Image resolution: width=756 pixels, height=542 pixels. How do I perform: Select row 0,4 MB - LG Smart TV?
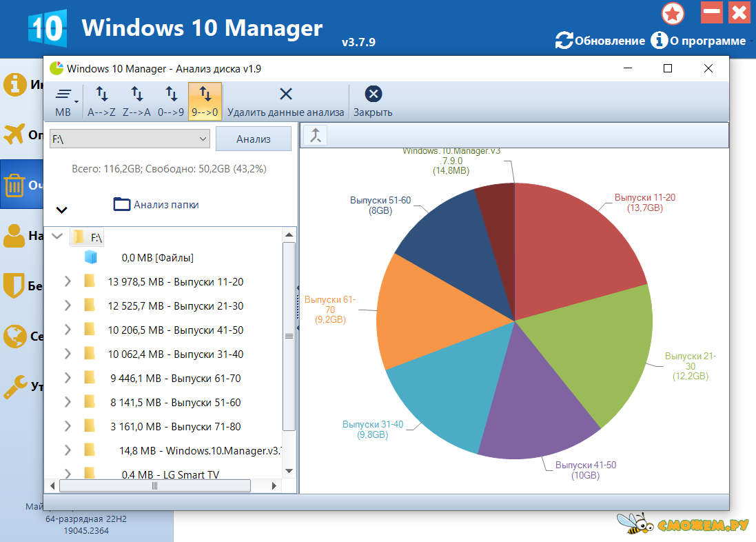coord(170,474)
